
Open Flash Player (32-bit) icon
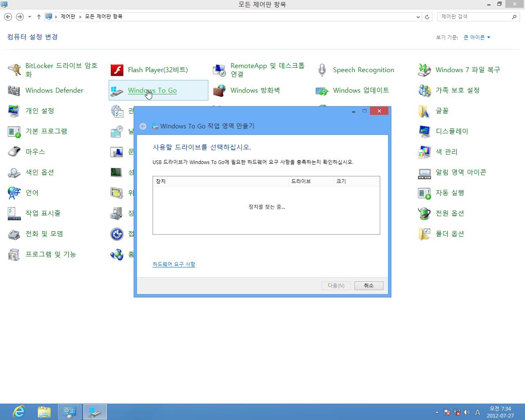pyautogui.click(x=117, y=70)
